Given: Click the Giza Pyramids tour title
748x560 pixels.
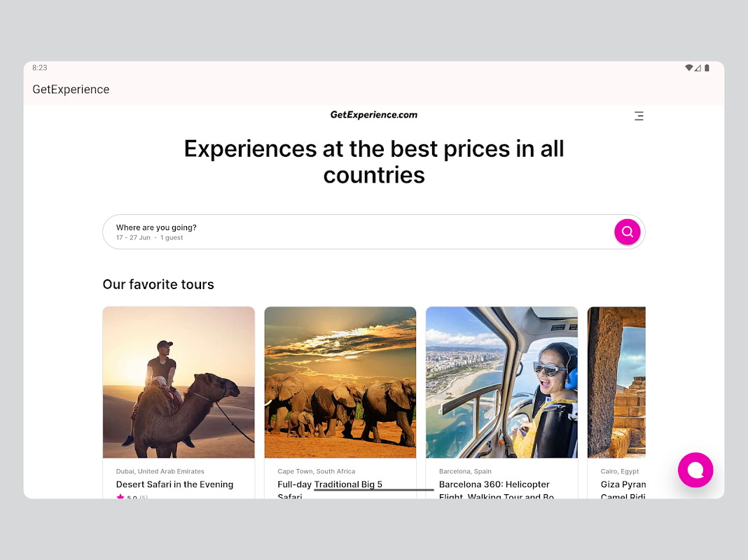Looking at the screenshot, I should [623, 489].
